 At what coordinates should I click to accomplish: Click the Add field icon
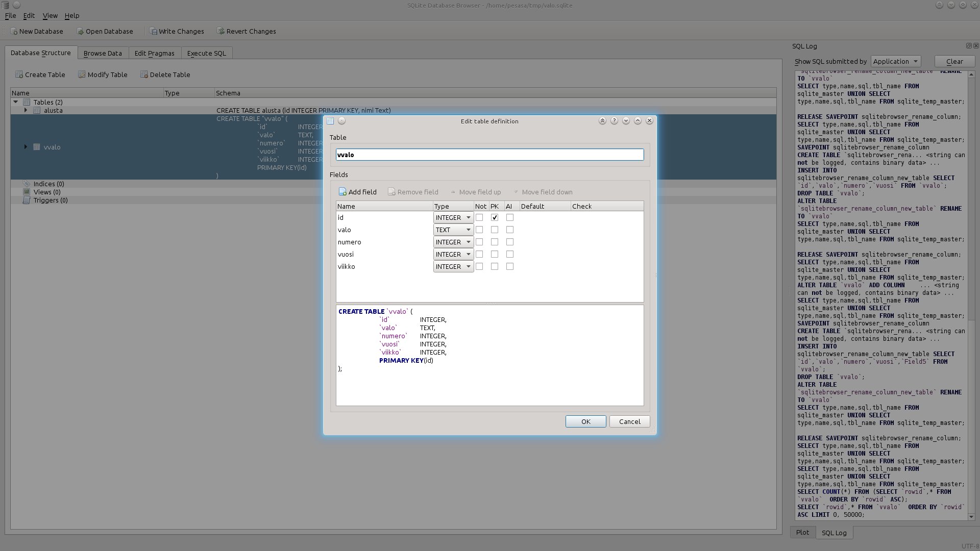point(342,192)
